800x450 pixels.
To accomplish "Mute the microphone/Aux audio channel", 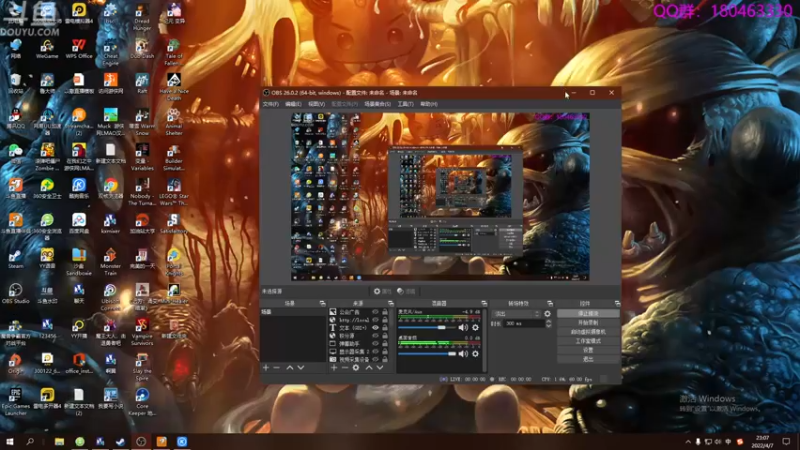I will click(x=463, y=328).
